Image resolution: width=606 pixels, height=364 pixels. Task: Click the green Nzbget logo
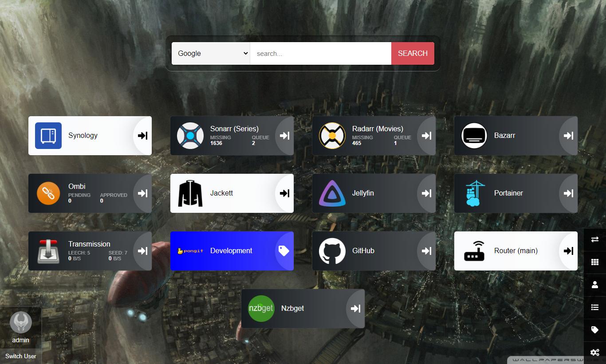point(261,309)
